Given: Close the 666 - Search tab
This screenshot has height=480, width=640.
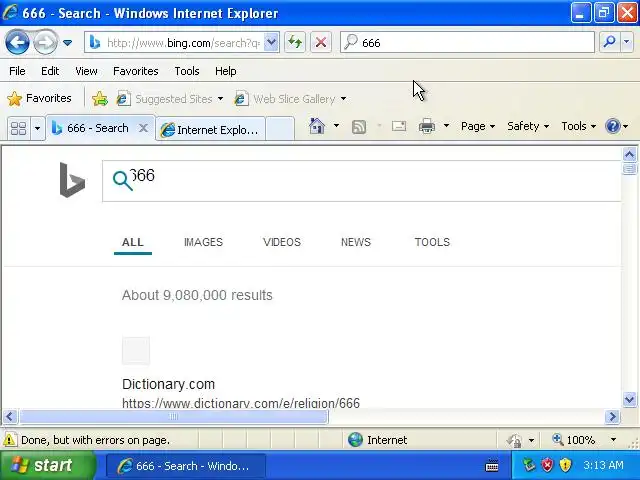Looking at the screenshot, I should pos(143,128).
